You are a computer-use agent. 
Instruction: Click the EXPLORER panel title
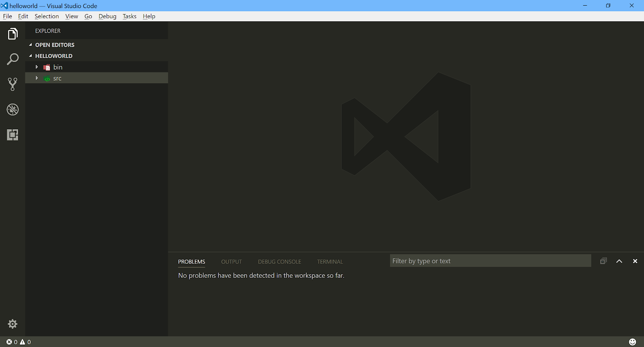(x=48, y=31)
